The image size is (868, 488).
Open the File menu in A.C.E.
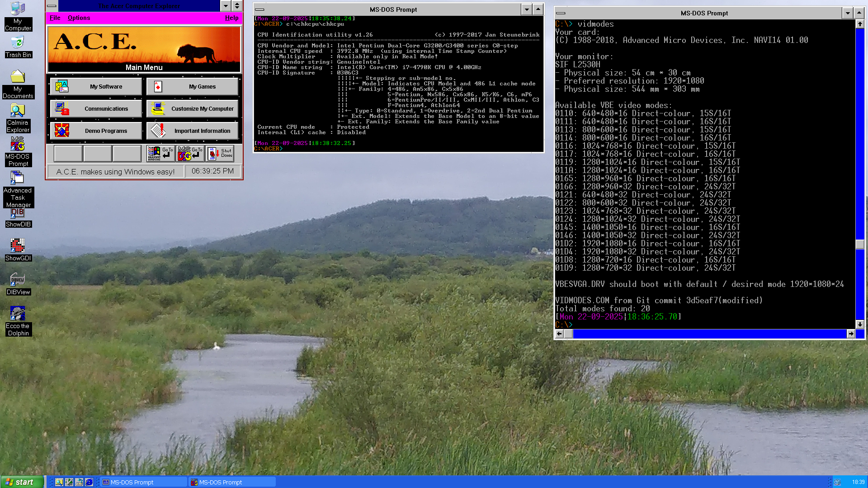click(x=55, y=18)
